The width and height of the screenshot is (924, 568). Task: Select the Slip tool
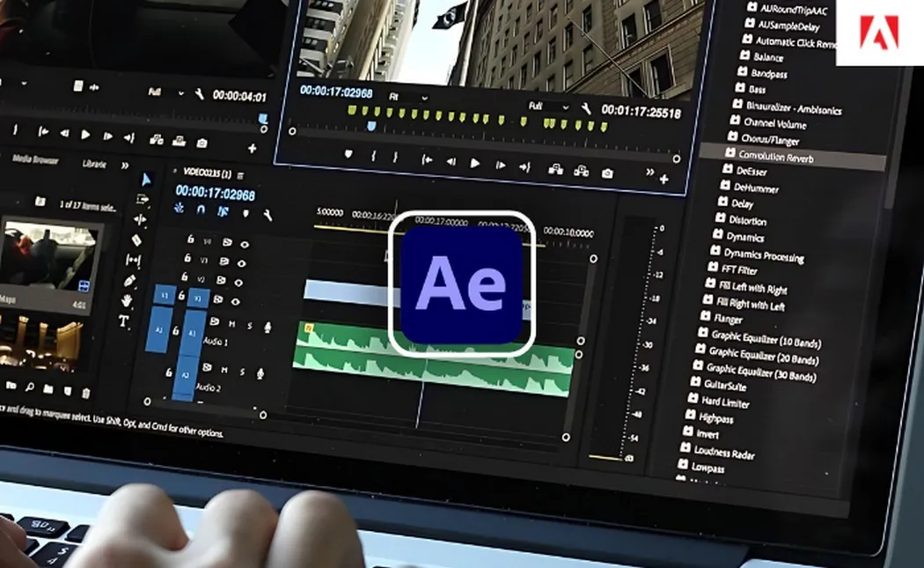click(133, 260)
